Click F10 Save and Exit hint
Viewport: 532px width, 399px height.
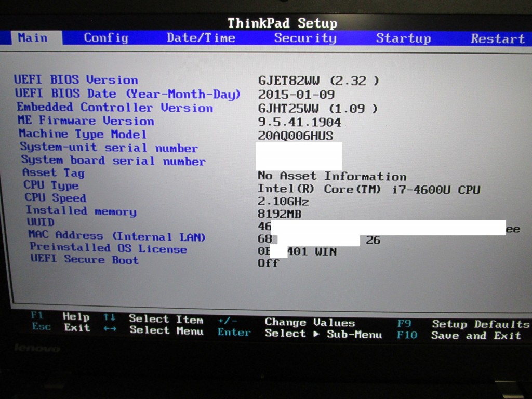point(459,336)
